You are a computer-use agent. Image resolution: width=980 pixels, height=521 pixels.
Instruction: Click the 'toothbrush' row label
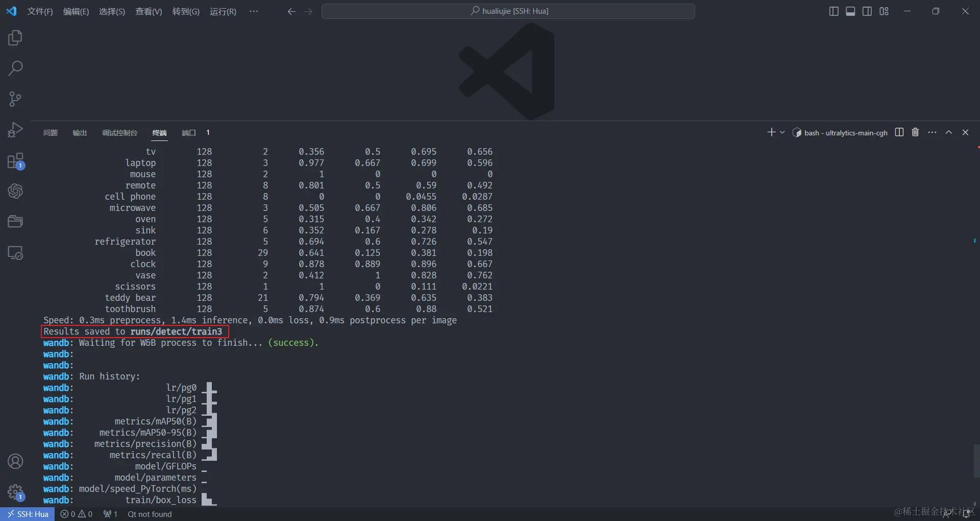[130, 309]
